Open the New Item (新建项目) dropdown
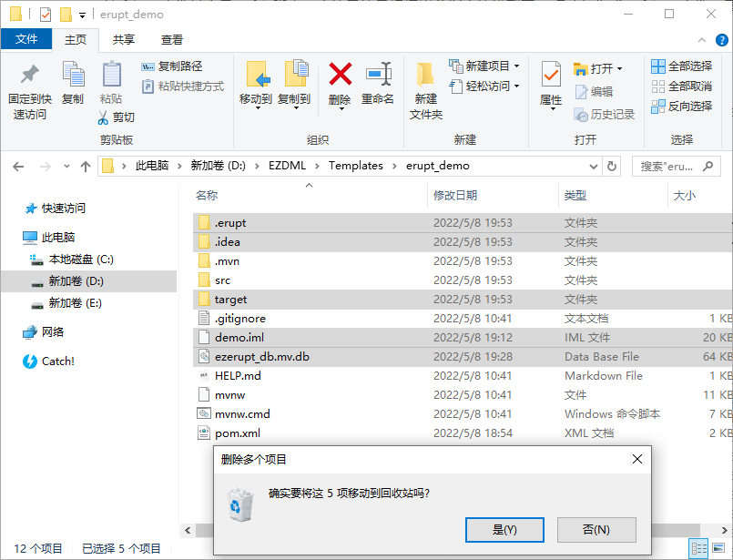Screen dimensions: 733x560 [516, 66]
